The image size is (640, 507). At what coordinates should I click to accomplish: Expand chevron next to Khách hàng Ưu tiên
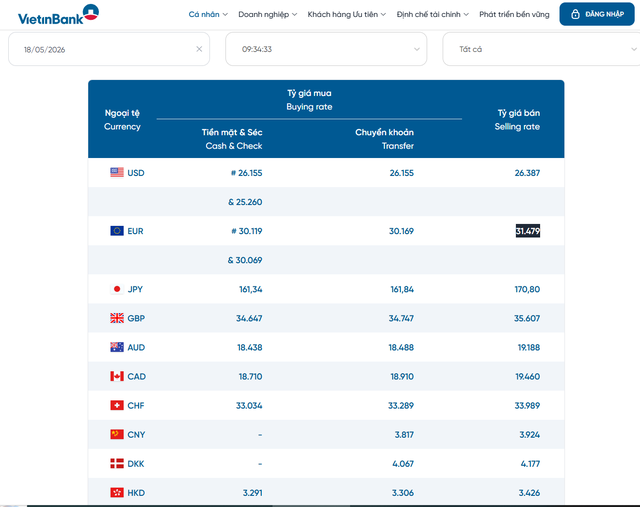(x=383, y=15)
